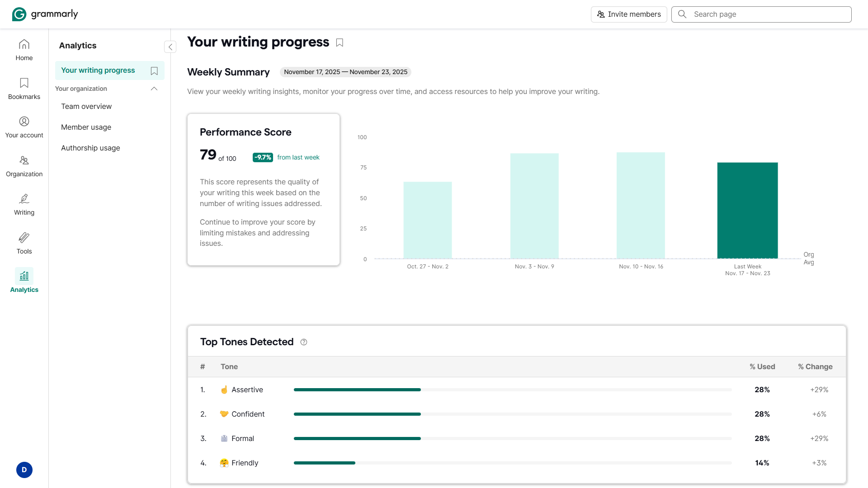
Task: Expand the weekly date range pill
Action: (345, 72)
